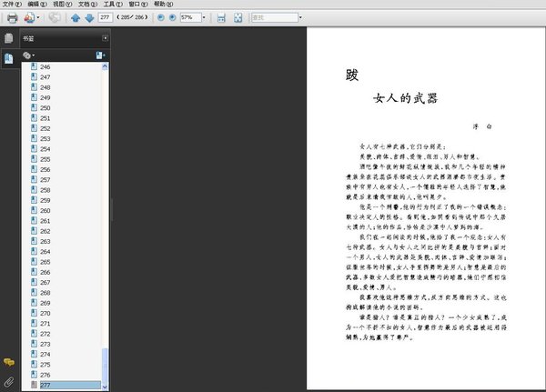Go to previous page with up arrow

point(76,17)
